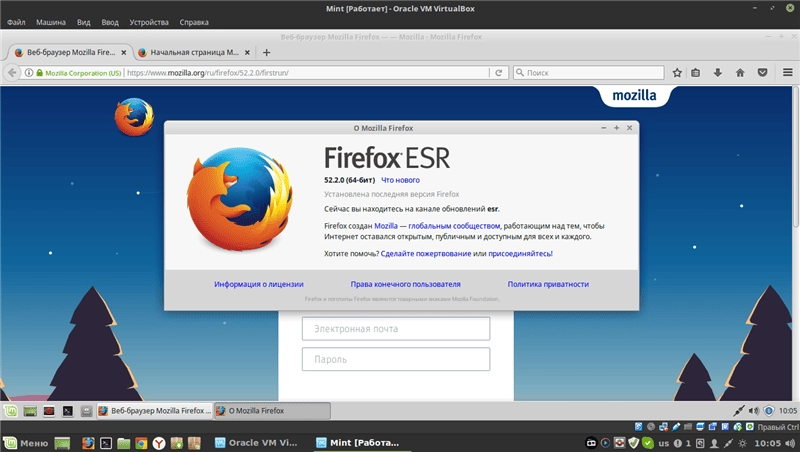Open host terminal launcher icon
The height and width of the screenshot is (452, 800).
click(x=106, y=443)
